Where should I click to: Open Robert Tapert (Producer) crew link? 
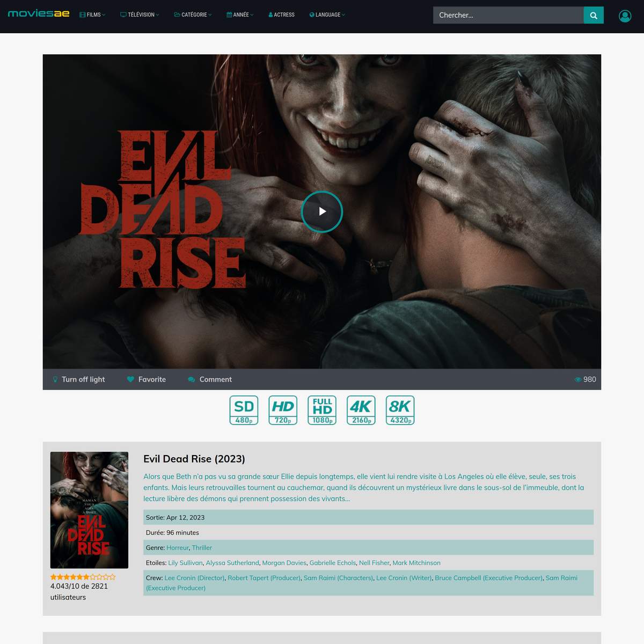[264, 578]
